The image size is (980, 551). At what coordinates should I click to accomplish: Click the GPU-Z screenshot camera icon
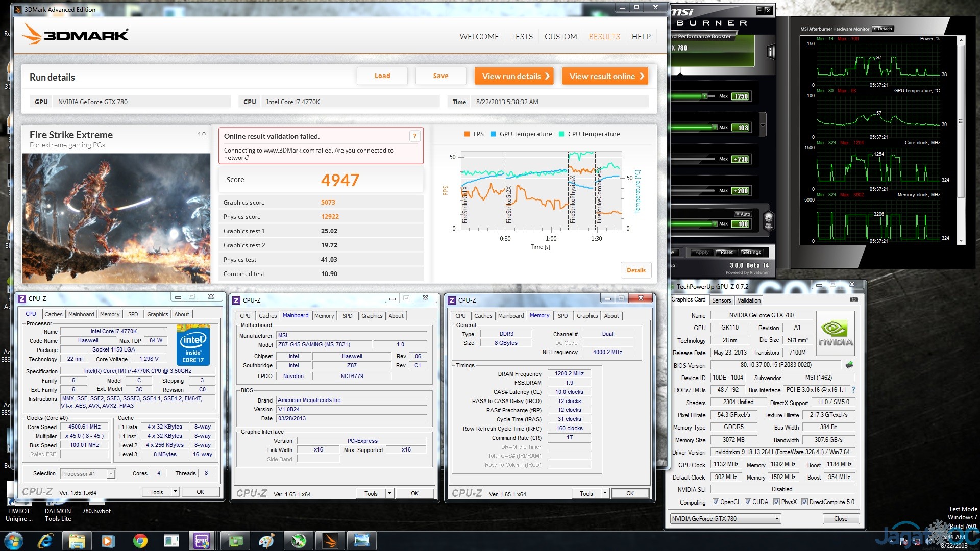pyautogui.click(x=853, y=299)
